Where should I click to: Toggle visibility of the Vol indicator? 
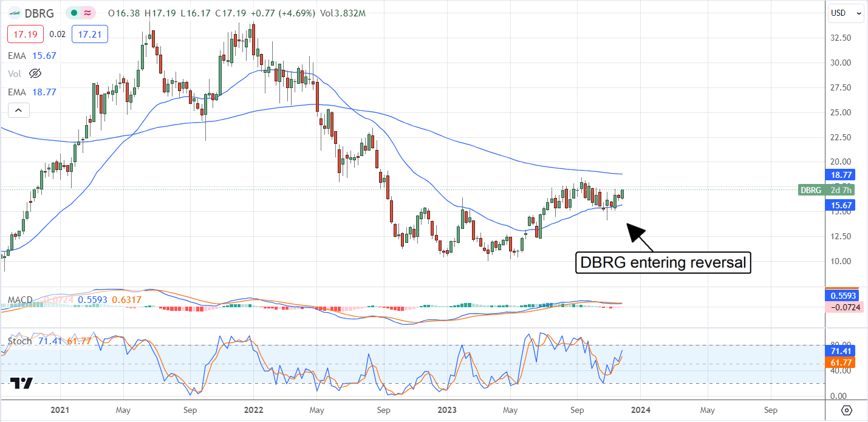coord(35,73)
